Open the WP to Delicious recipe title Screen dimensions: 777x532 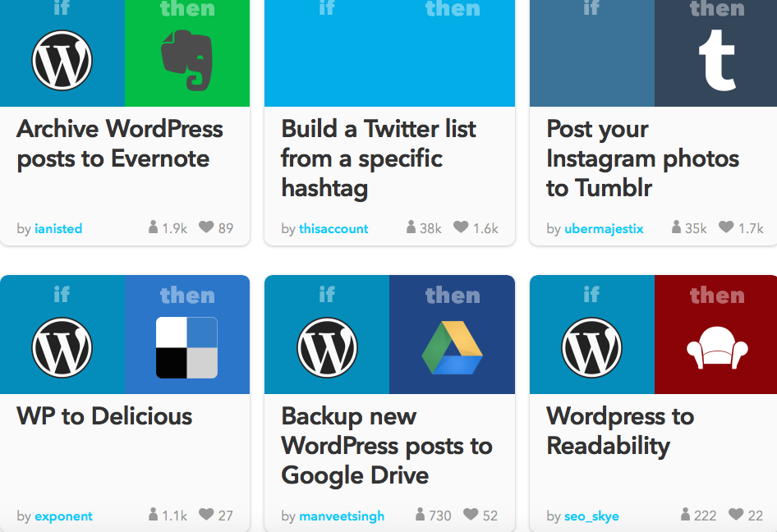point(104,416)
